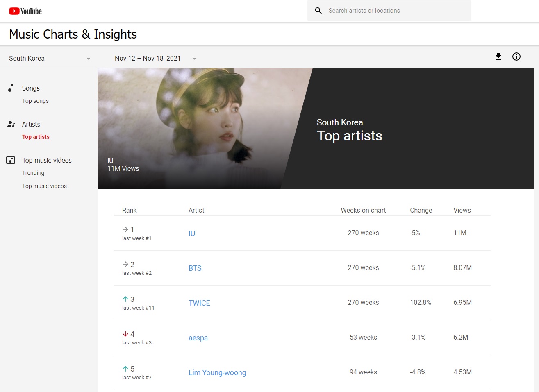Click the 8.07M views value

462,267
